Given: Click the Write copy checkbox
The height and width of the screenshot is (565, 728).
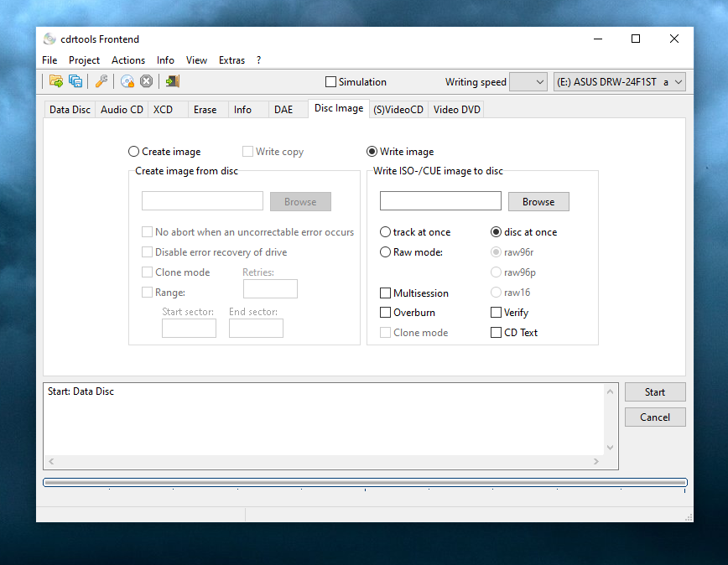Looking at the screenshot, I should tap(247, 152).
